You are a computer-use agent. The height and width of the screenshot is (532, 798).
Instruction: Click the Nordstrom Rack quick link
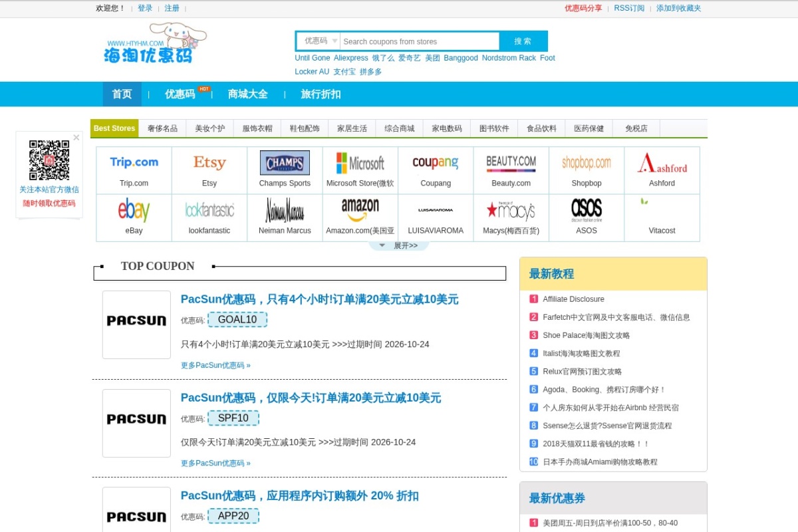[x=509, y=58]
